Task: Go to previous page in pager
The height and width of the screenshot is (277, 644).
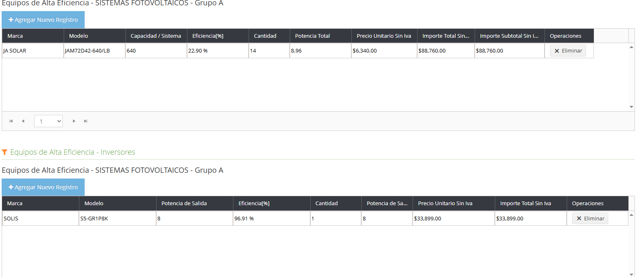Action: coord(23,121)
